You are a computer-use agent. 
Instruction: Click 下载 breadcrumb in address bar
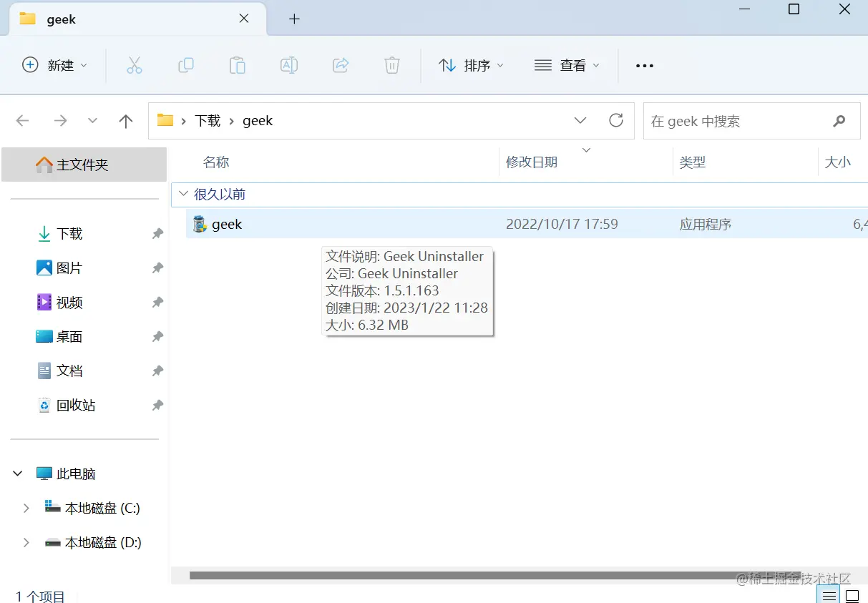[x=208, y=120]
